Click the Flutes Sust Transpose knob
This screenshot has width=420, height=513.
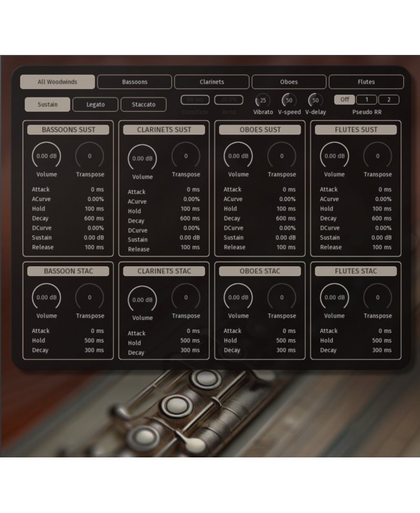(377, 156)
